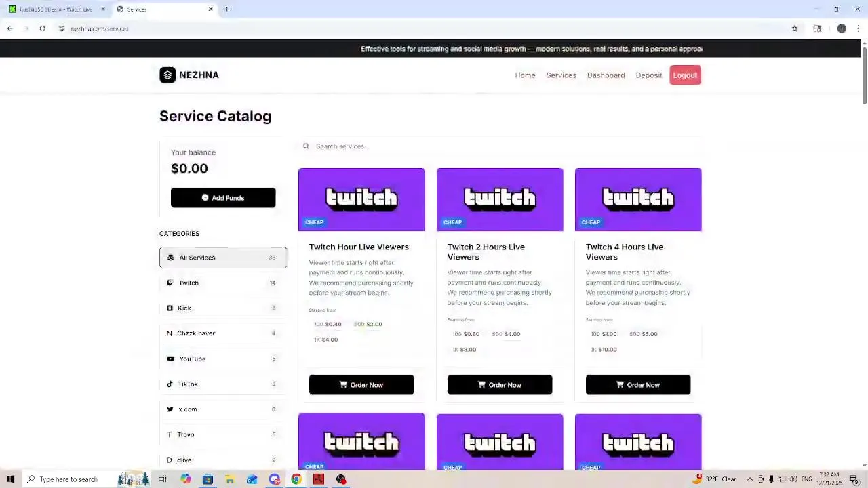Reload the page with refresh icon
Image resolution: width=868 pixels, height=488 pixels.
[x=42, y=28]
